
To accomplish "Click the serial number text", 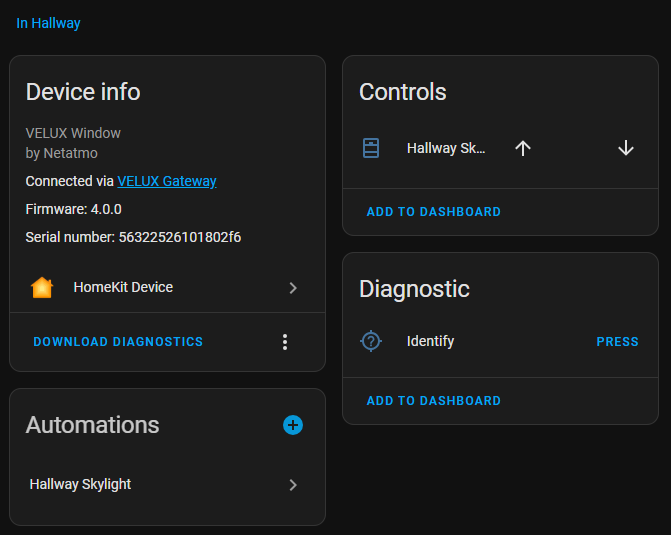I will click(x=133, y=237).
